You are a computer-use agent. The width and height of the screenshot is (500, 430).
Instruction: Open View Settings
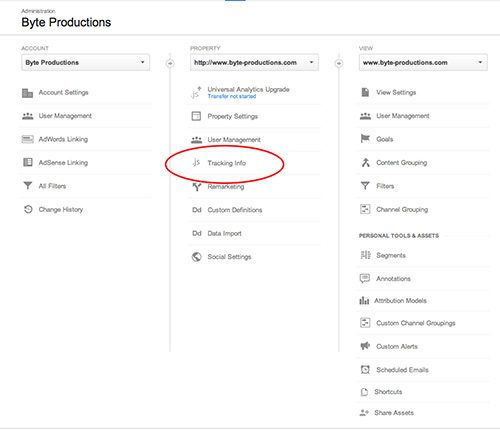coord(396,92)
